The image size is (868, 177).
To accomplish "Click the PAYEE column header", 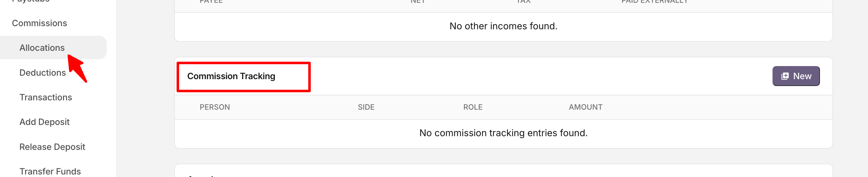I will [211, 2].
